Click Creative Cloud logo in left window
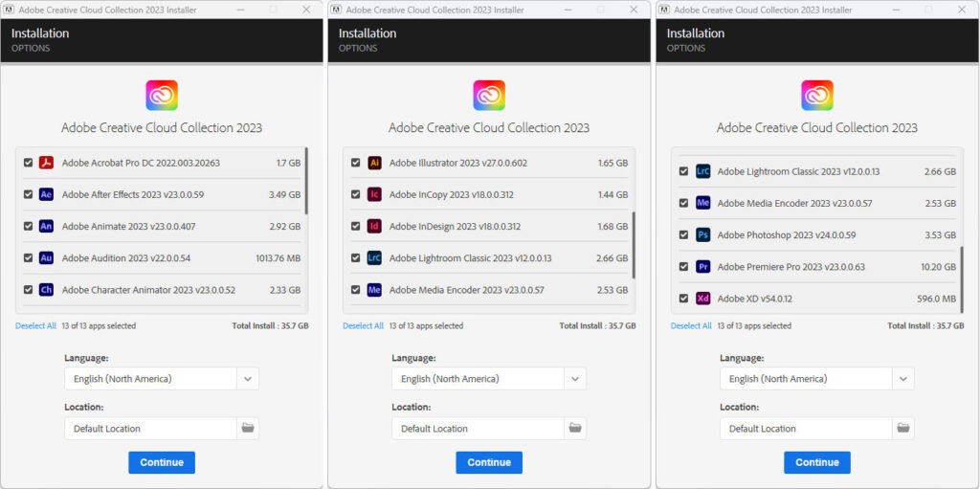The image size is (980, 489). 162,95
